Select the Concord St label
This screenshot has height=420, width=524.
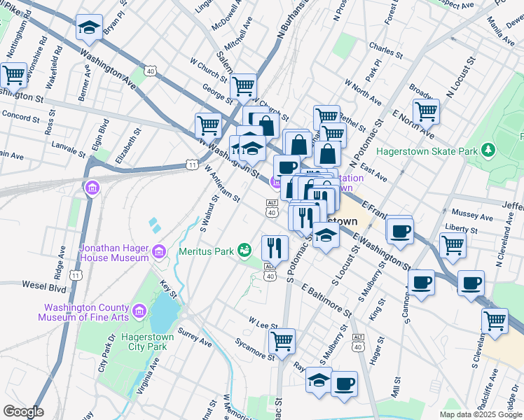(x=21, y=116)
